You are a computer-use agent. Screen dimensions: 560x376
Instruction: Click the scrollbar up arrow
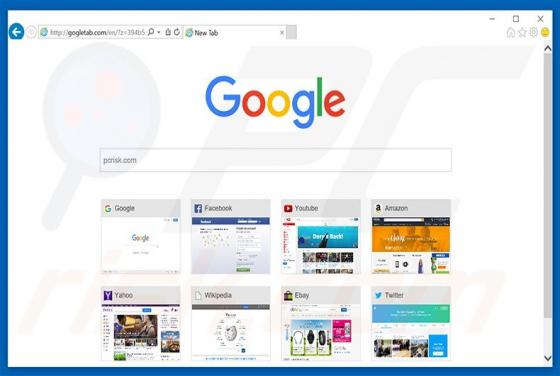click(x=548, y=49)
